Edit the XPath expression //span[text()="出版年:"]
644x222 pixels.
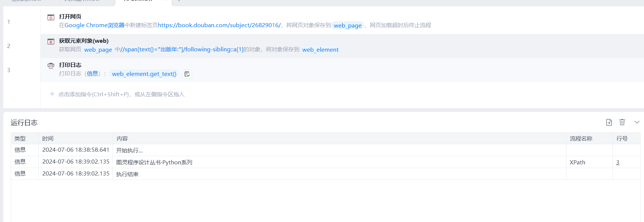click(x=182, y=49)
